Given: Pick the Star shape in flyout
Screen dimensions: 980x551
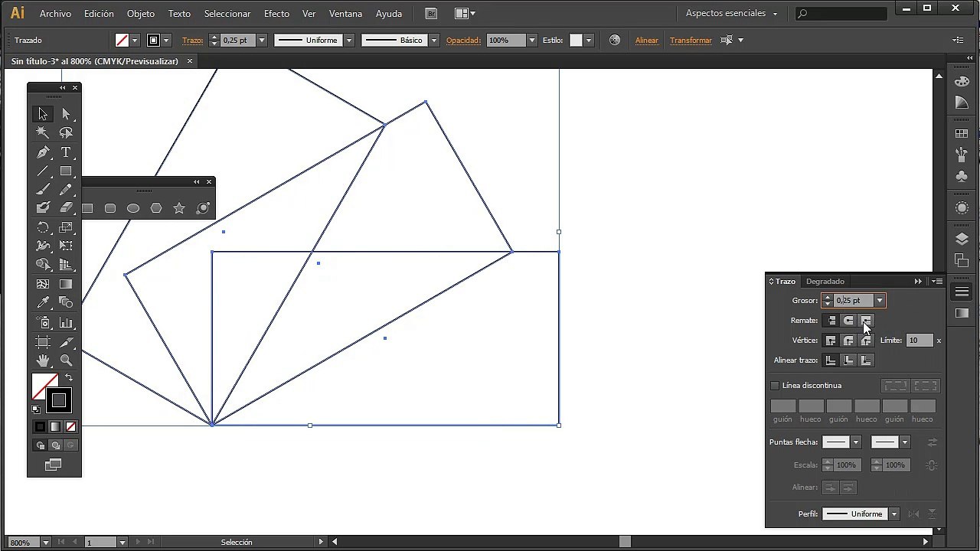Looking at the screenshot, I should [179, 208].
